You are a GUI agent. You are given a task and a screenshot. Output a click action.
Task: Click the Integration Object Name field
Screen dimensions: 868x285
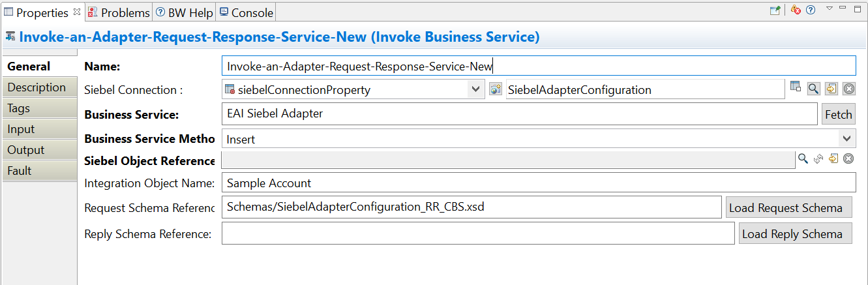pyautogui.click(x=539, y=183)
